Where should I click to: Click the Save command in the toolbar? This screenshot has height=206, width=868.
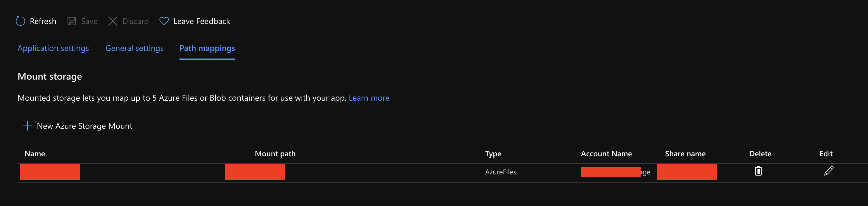tap(89, 21)
